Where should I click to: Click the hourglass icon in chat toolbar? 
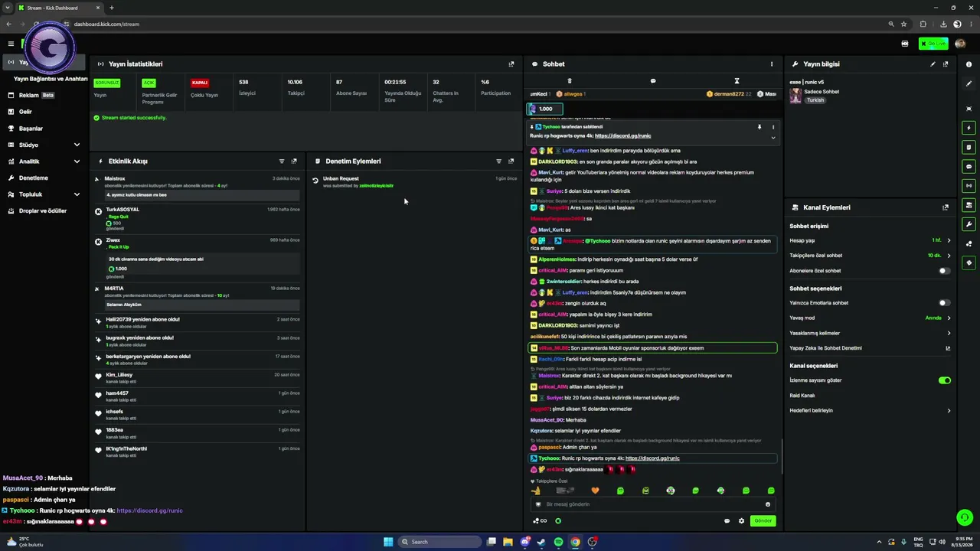(x=737, y=81)
